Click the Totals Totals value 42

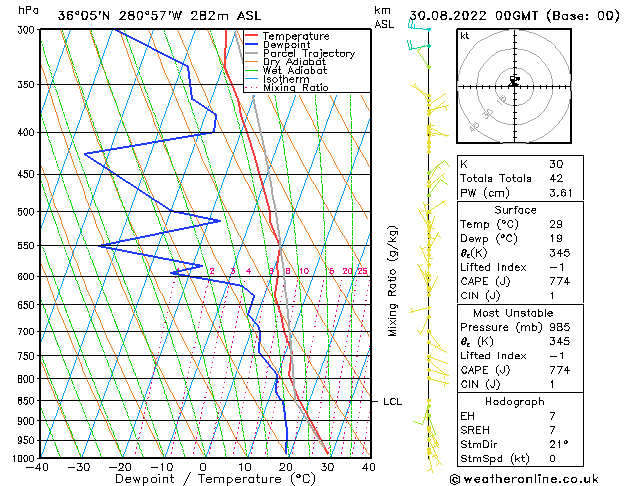click(556, 178)
